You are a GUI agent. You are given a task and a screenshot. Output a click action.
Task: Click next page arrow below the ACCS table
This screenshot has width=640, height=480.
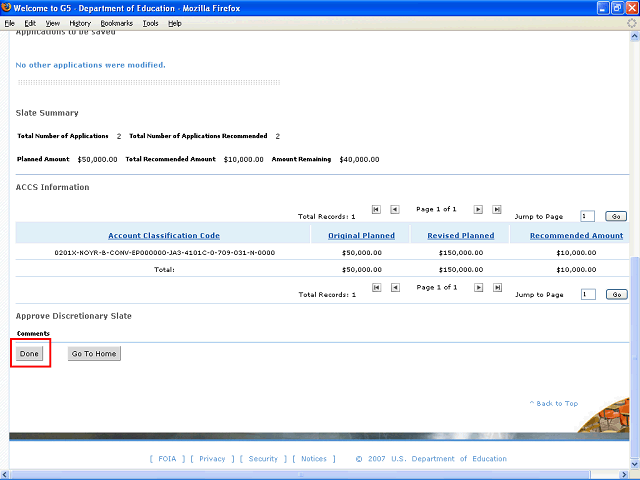(478, 287)
